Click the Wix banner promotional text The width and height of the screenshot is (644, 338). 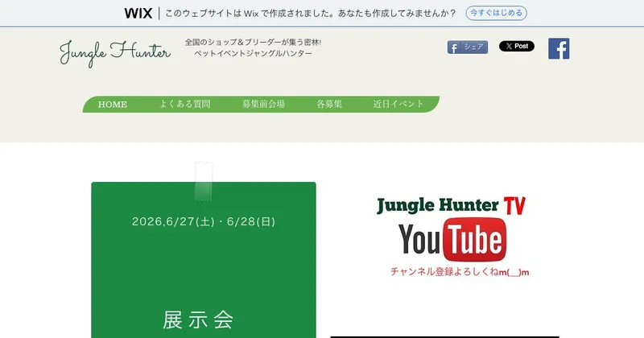(311, 13)
